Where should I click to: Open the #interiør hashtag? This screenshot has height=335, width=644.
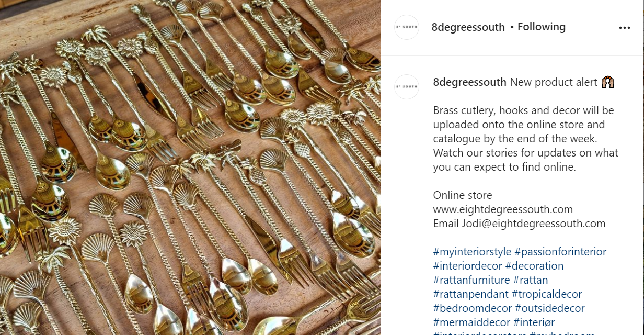click(x=534, y=322)
